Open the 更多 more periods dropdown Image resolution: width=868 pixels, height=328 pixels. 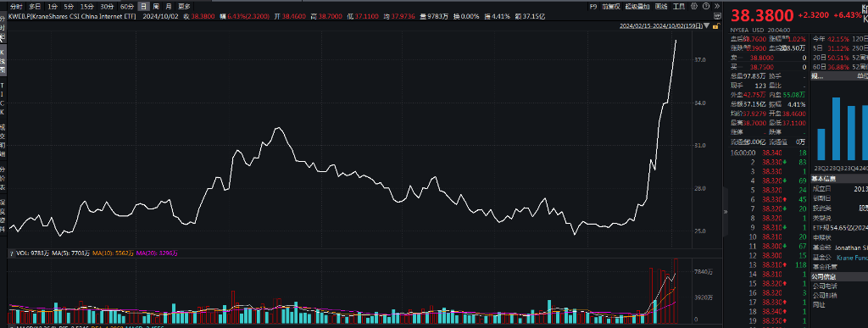184,7
